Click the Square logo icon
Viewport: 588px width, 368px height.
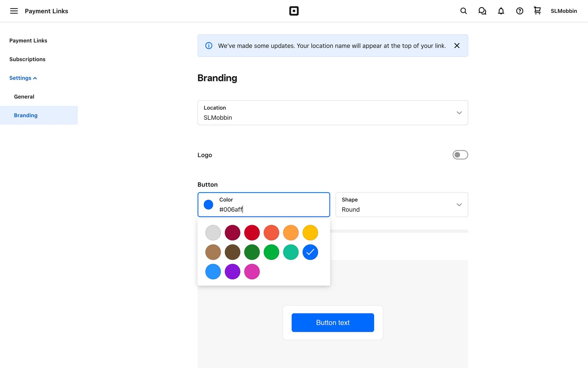(x=294, y=11)
